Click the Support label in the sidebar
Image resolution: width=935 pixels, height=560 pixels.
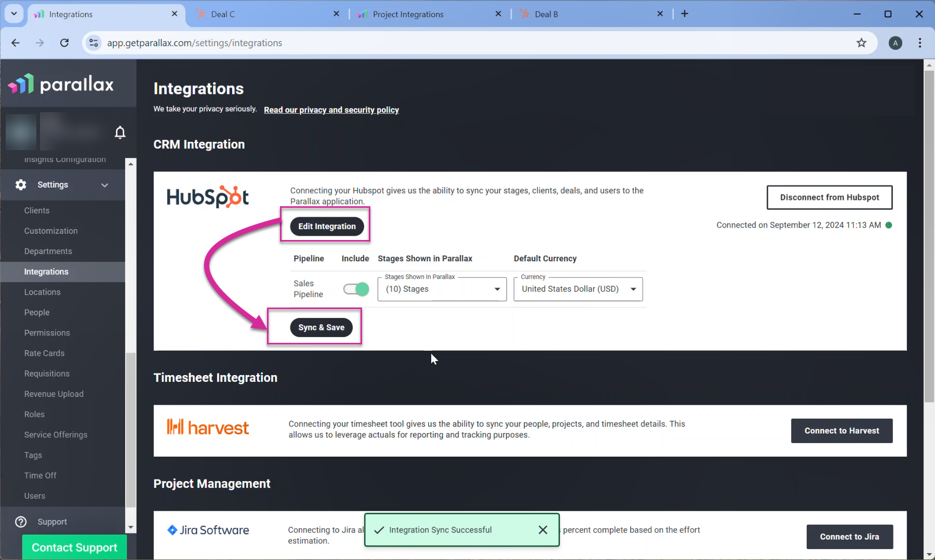coord(52,522)
